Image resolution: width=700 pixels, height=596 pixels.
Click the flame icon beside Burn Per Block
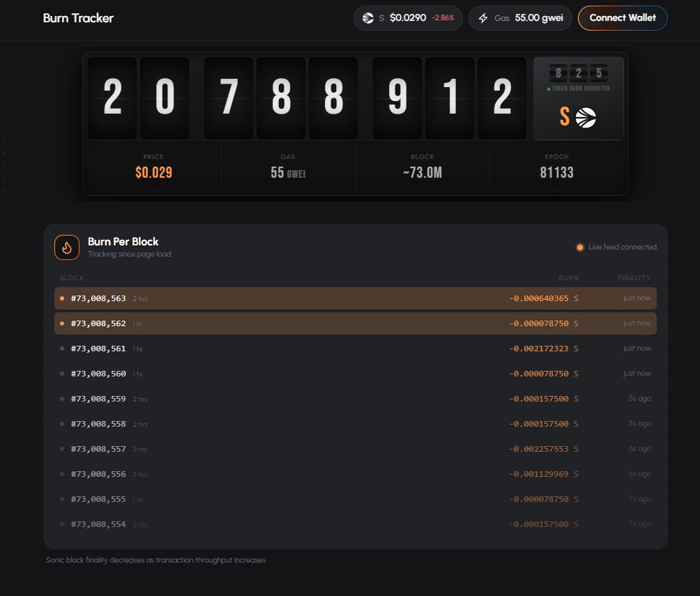click(x=67, y=247)
